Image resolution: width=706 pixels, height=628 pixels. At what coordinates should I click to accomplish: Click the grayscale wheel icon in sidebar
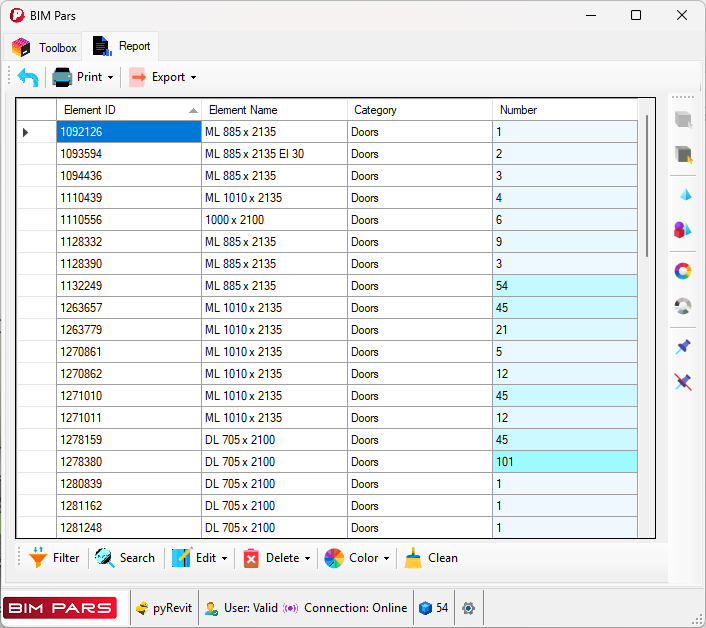point(683,306)
